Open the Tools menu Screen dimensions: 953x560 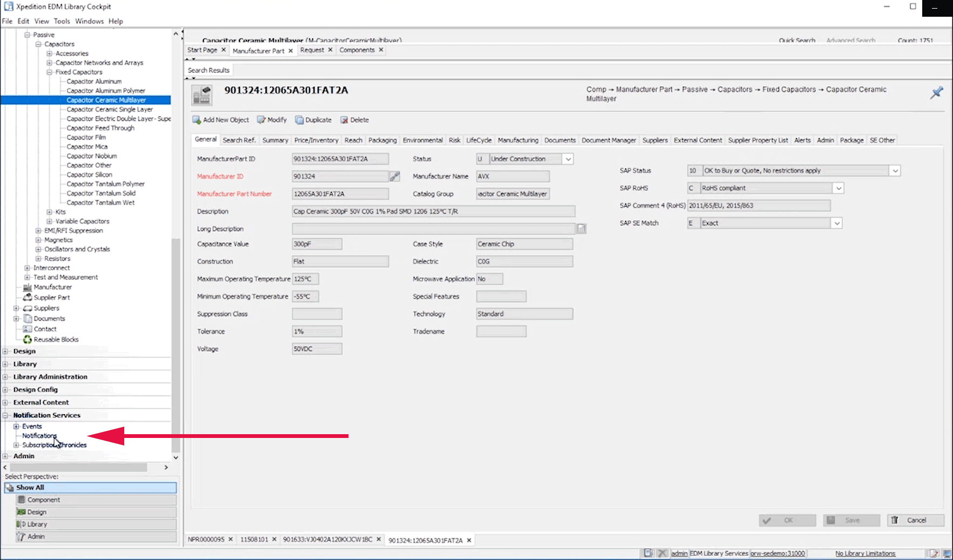click(x=62, y=21)
